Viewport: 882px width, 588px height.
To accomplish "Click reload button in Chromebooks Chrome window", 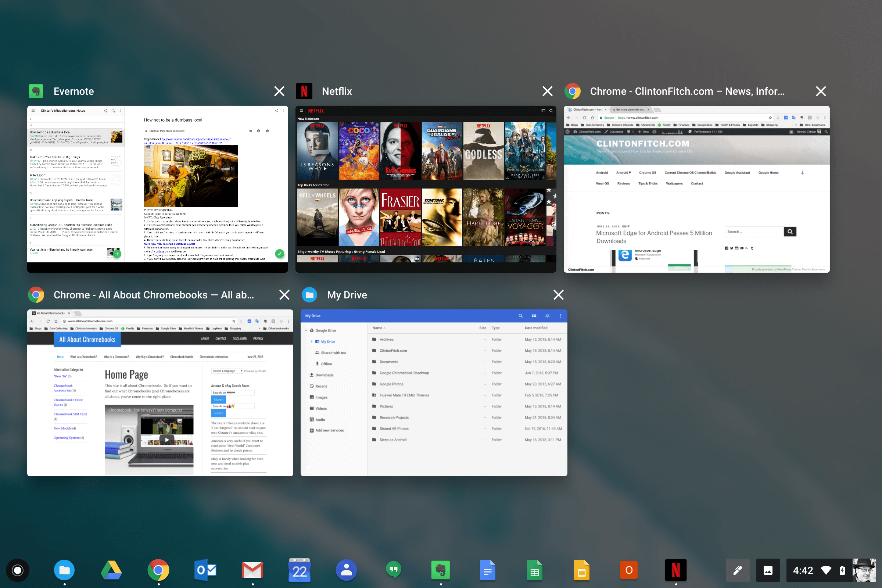I will (48, 321).
